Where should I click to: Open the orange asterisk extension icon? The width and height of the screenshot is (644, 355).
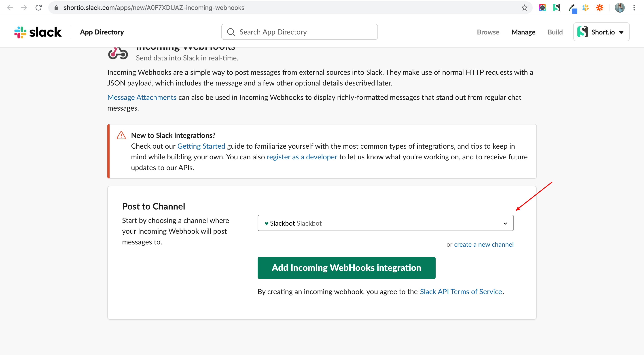(x=600, y=8)
